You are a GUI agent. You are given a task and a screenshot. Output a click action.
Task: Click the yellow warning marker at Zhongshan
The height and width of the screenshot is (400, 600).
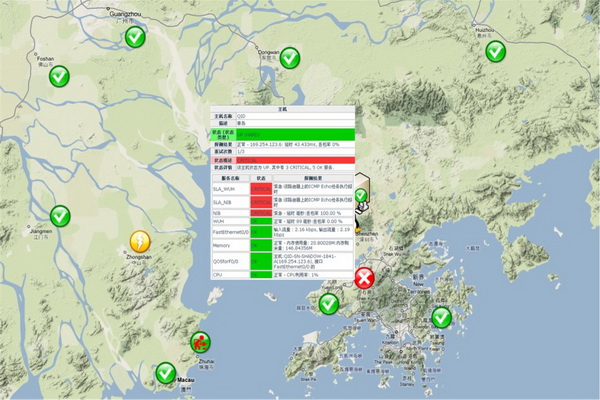(140, 242)
